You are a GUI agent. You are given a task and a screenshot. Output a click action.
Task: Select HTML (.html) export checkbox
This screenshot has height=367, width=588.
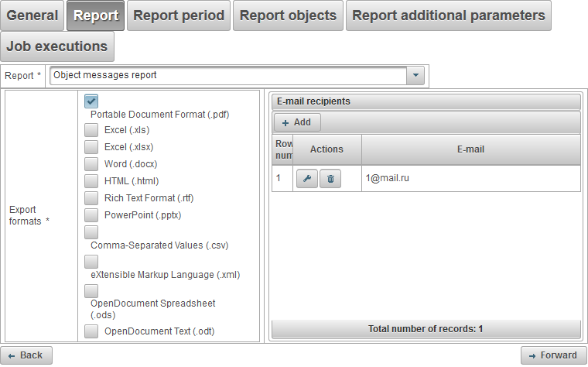(91, 181)
